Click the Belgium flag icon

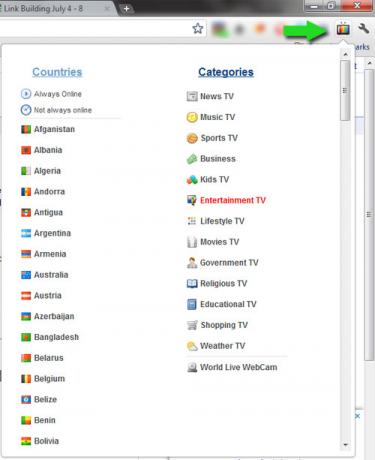[x=26, y=379]
